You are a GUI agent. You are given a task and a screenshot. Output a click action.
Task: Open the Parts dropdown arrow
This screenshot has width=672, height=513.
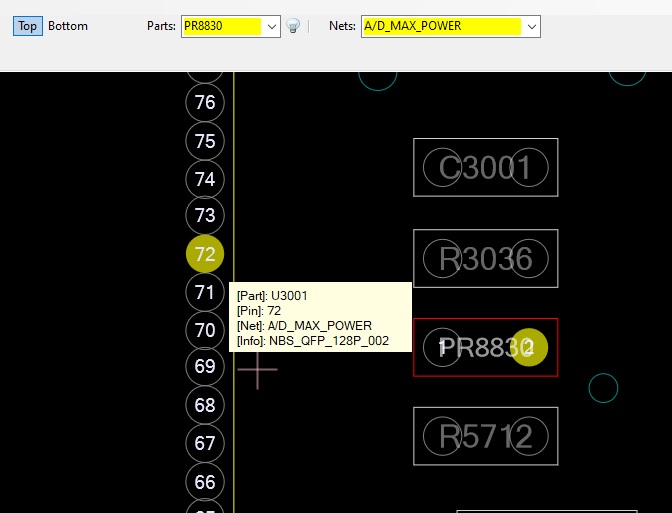(x=272, y=27)
